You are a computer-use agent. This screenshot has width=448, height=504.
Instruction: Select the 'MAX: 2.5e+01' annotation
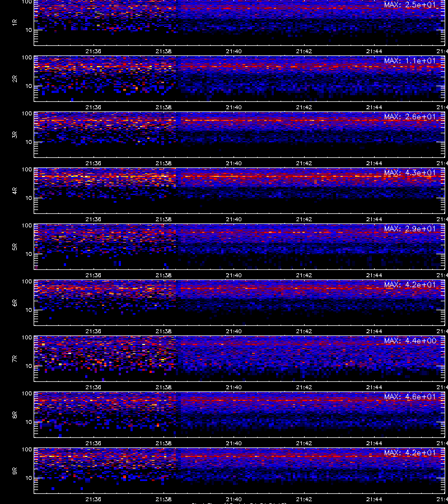410,5
